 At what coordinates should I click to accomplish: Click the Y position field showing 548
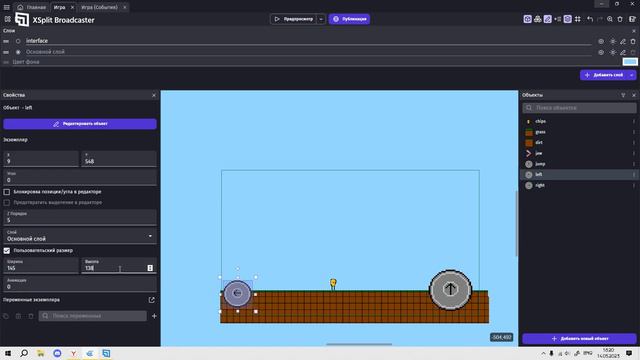[x=119, y=159]
